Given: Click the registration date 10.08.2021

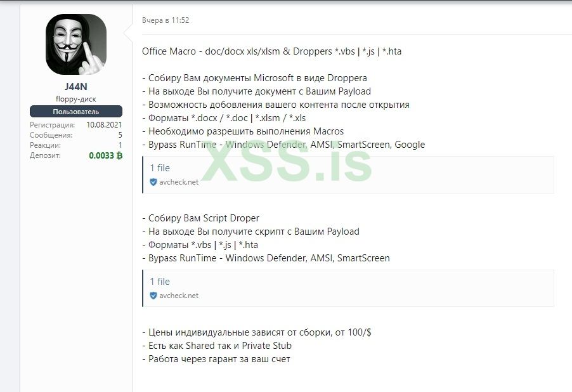Looking at the screenshot, I should (x=105, y=125).
